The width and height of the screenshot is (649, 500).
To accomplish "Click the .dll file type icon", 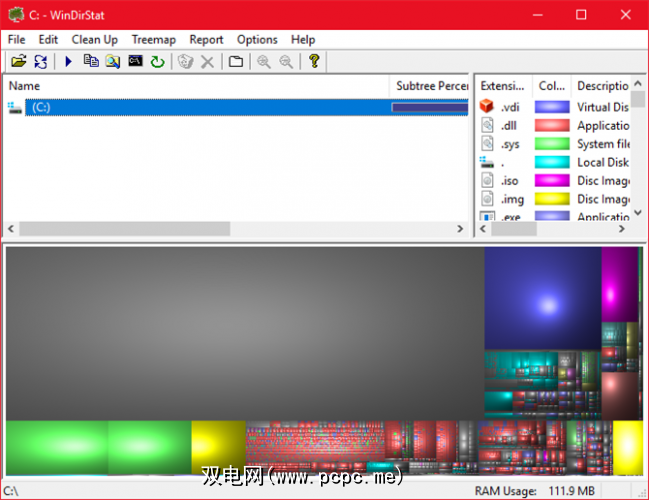I will tap(488, 125).
